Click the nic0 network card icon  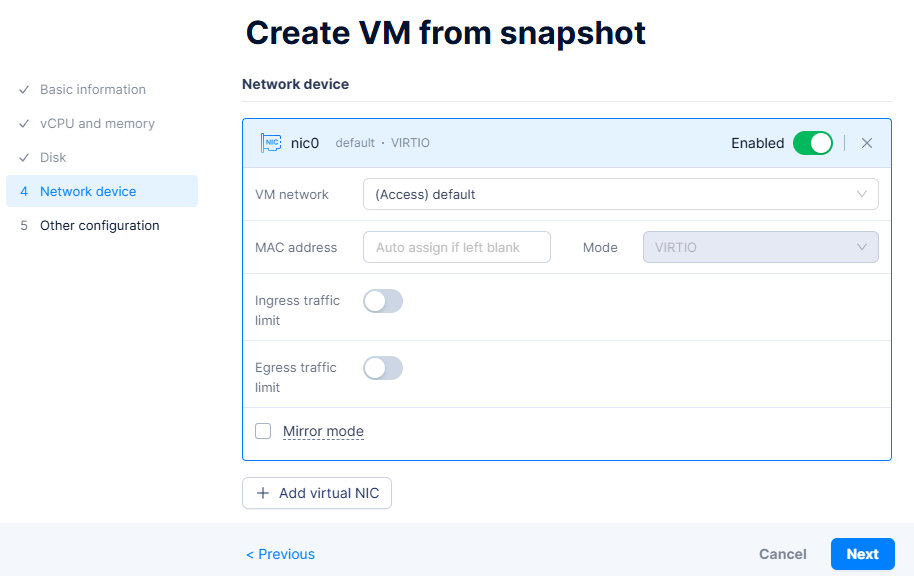click(270, 143)
